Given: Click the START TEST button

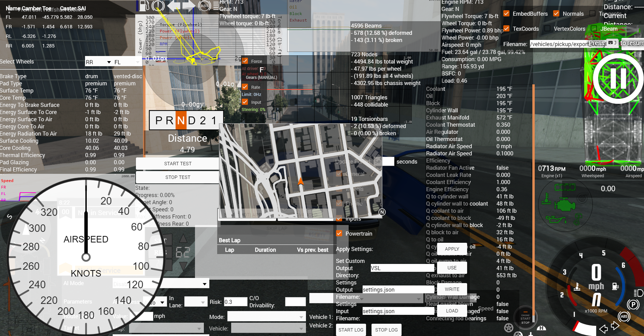Looking at the screenshot, I should click(x=178, y=164).
